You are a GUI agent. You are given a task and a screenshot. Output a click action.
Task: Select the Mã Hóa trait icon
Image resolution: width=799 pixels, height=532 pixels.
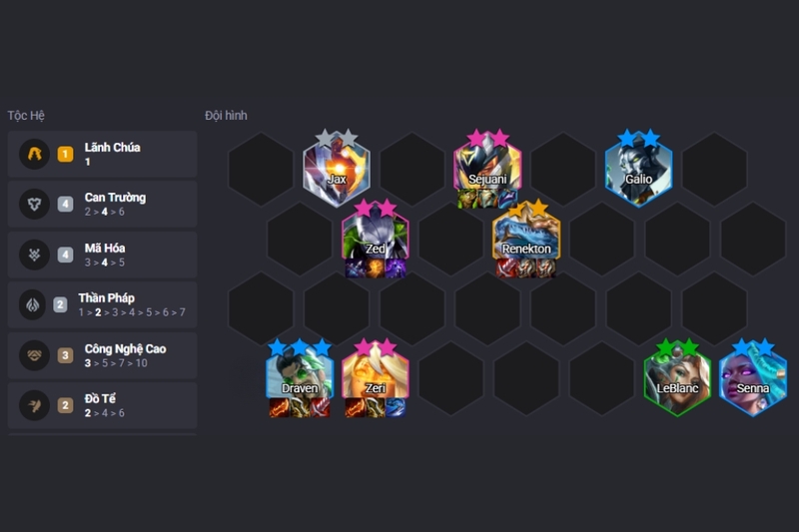tap(34, 255)
